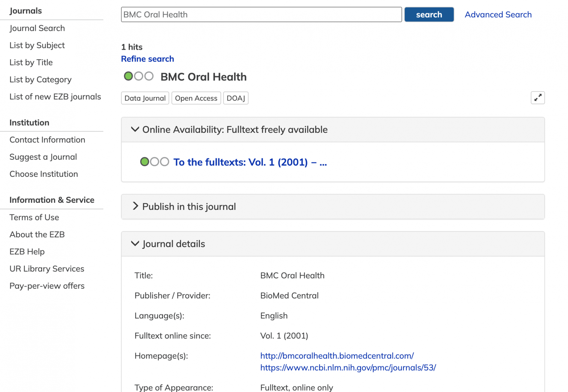Open List of new EZB journals

coord(55,97)
